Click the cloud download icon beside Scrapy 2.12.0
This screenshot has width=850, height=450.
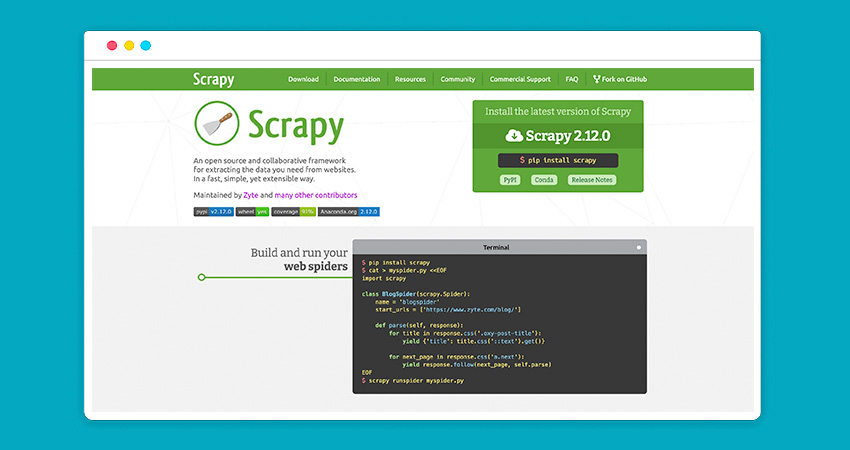514,136
